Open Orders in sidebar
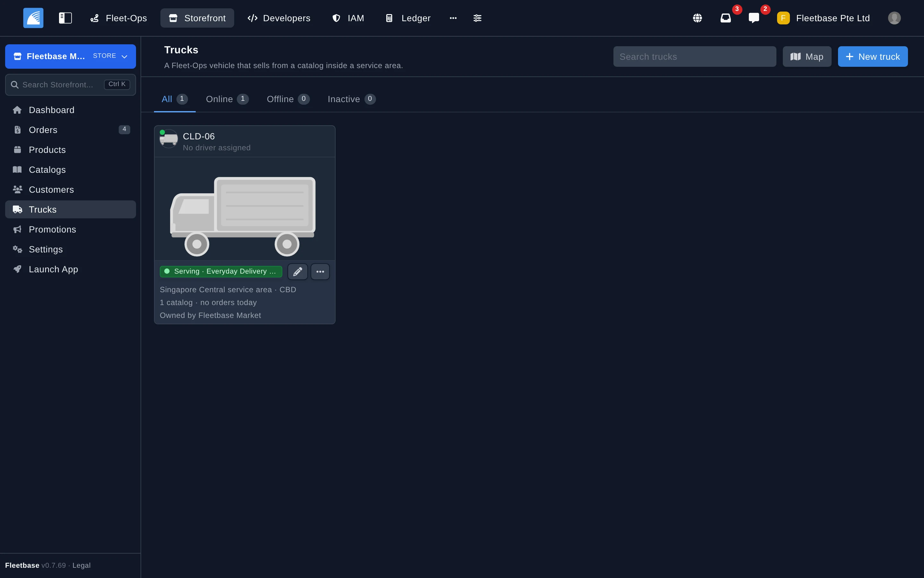Image resolution: width=924 pixels, height=578 pixels. [x=71, y=130]
